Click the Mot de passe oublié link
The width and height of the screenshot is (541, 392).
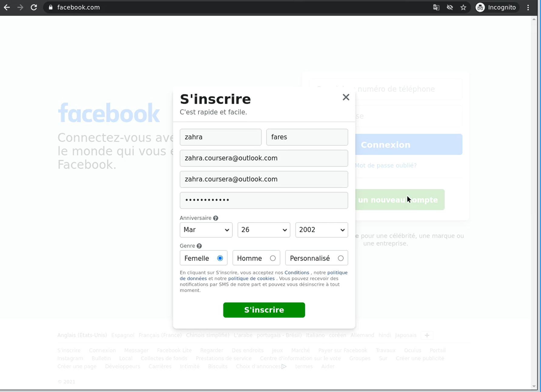386,165
